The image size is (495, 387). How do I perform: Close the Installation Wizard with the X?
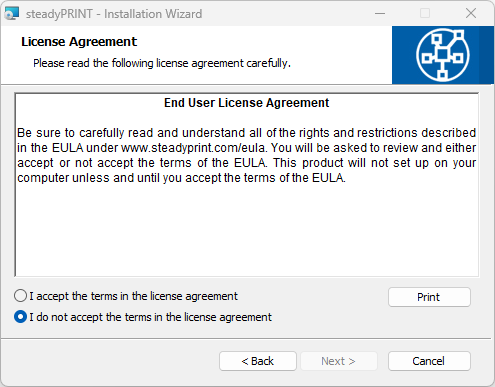(x=471, y=14)
